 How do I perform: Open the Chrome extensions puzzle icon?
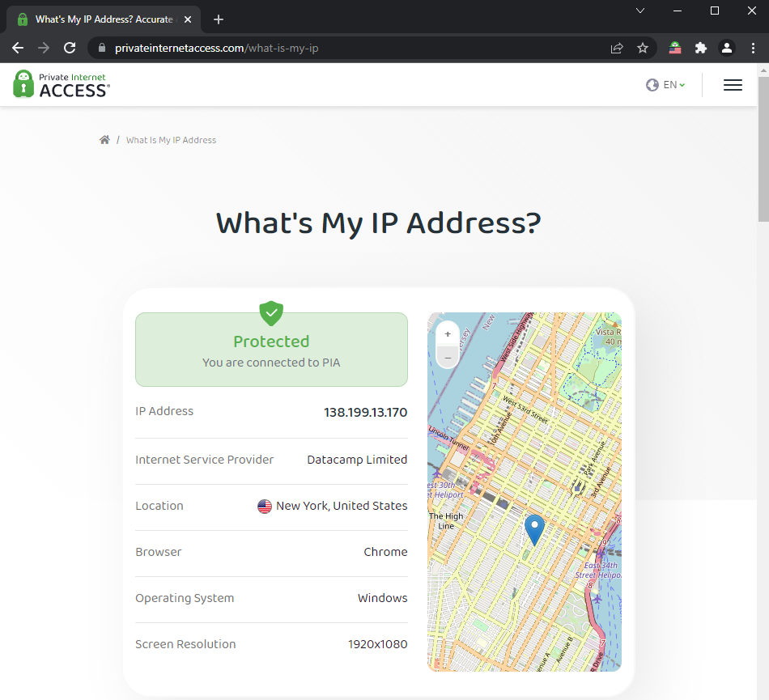(x=701, y=48)
